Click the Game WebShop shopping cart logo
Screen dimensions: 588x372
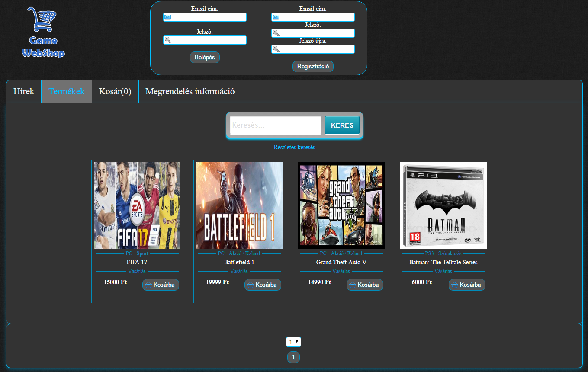42,19
